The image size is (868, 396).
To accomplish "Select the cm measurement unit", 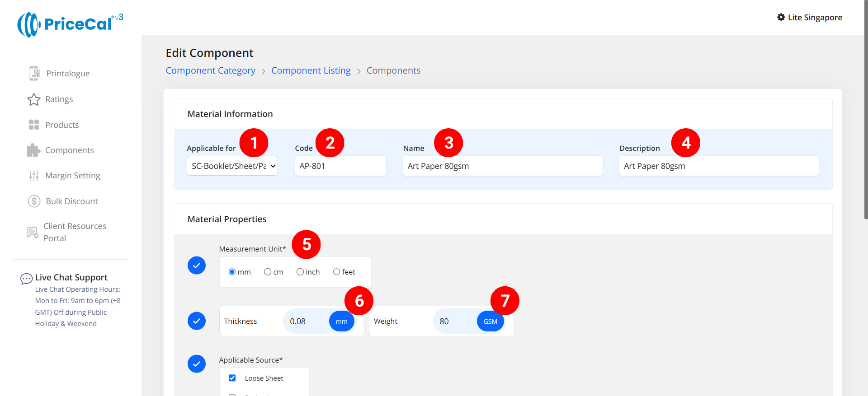I will coord(268,272).
